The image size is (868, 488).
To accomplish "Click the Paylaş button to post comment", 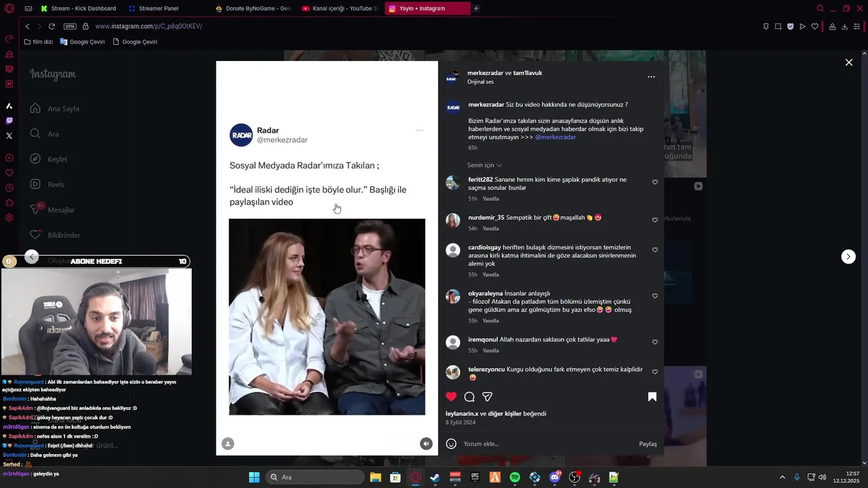I will pyautogui.click(x=648, y=444).
